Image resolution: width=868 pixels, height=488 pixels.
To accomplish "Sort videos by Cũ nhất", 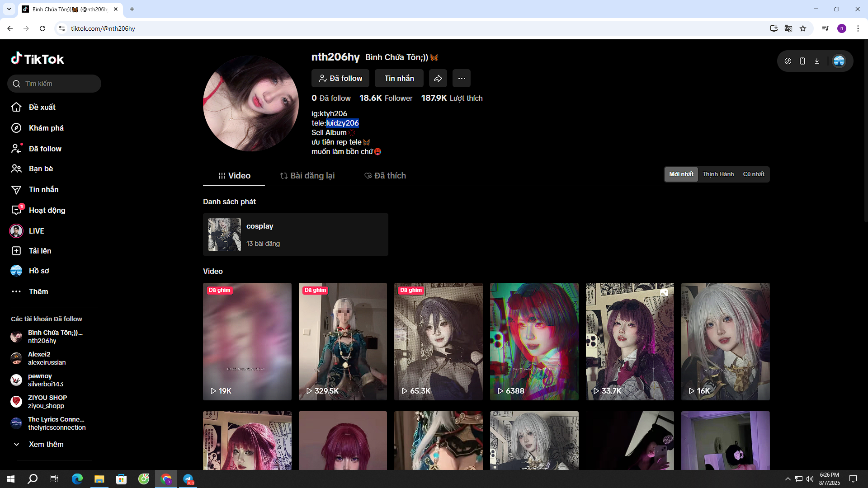I will 754,174.
